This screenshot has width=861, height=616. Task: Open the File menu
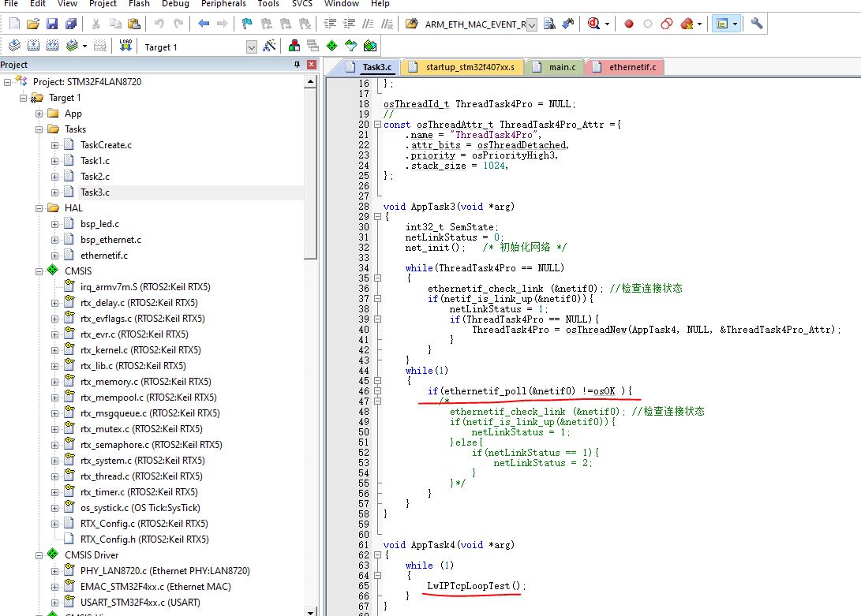11,4
